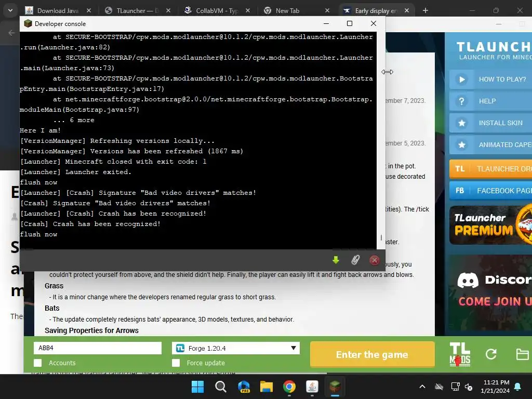The image size is (532, 399).
Task: Click the Enter the game button
Action: click(x=372, y=354)
